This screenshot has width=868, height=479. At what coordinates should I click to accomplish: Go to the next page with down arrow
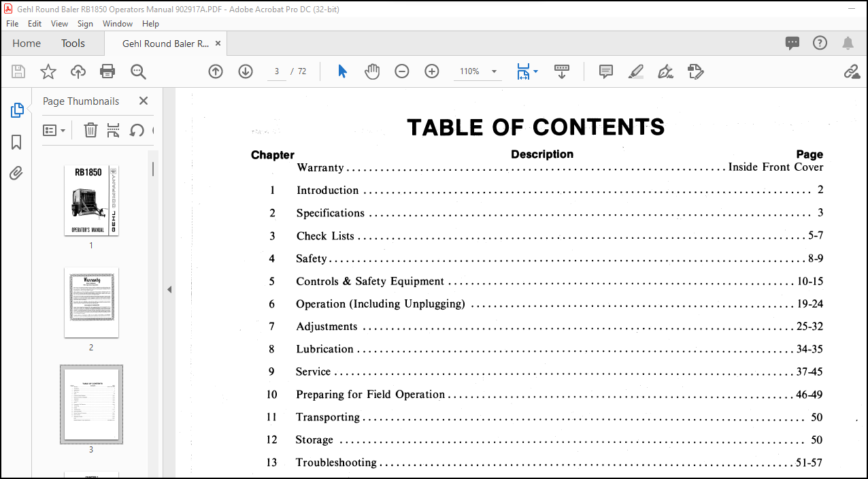point(246,71)
